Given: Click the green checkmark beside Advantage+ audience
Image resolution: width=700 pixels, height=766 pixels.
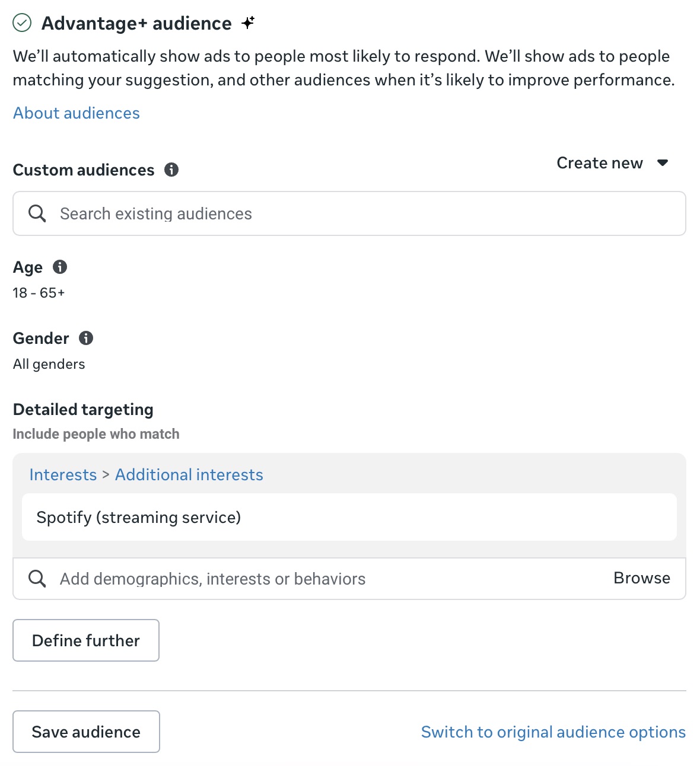Looking at the screenshot, I should point(23,23).
